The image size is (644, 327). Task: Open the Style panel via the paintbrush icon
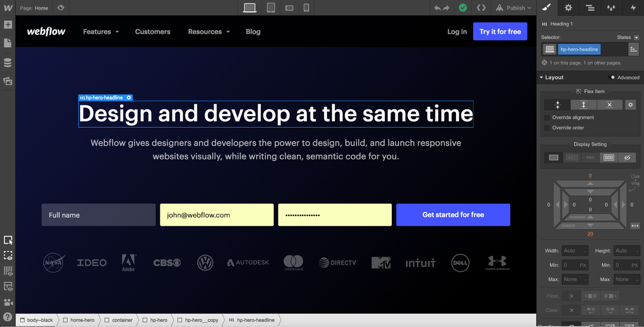click(x=545, y=8)
